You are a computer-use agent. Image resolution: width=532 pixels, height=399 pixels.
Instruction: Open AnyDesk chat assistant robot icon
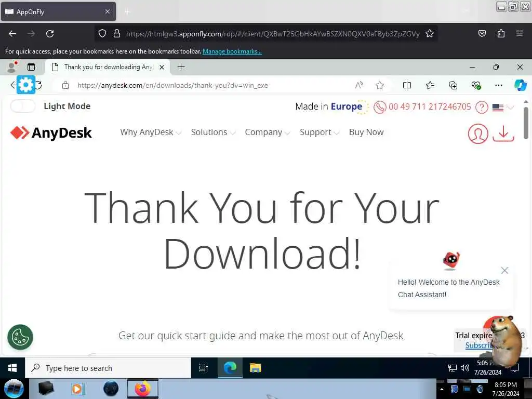coord(451,261)
